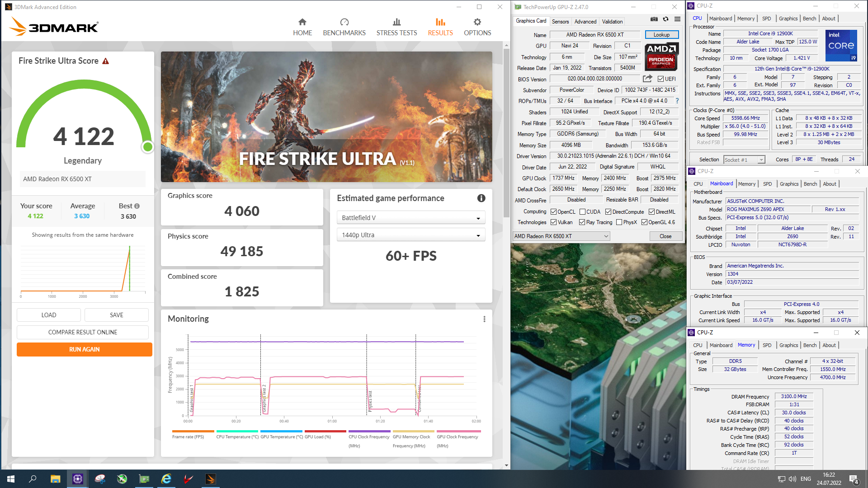Open the Bench tab in the top CPU-Z window
The image size is (868, 488).
pyautogui.click(x=809, y=19)
